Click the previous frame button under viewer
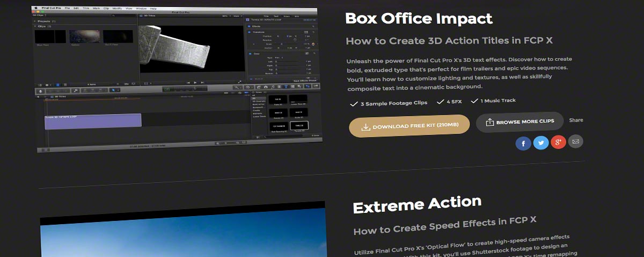The height and width of the screenshot is (257, 644). coord(188,83)
